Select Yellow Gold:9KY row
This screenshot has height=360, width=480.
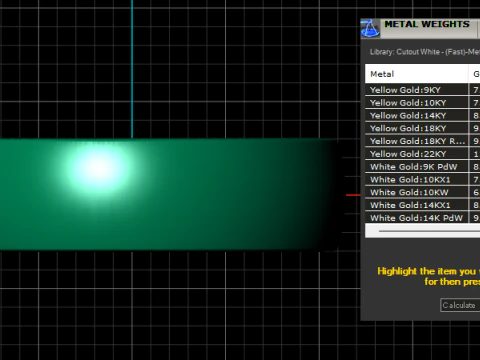tap(423, 90)
